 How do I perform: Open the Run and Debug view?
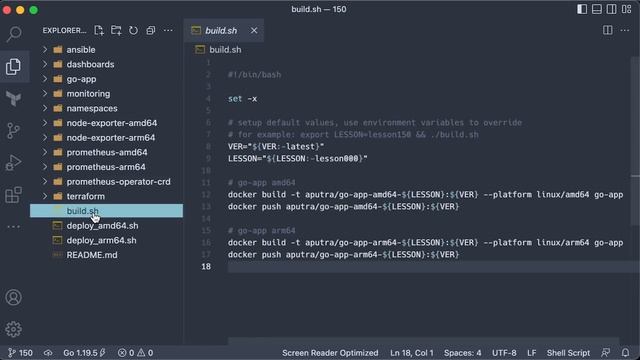pyautogui.click(x=13, y=162)
